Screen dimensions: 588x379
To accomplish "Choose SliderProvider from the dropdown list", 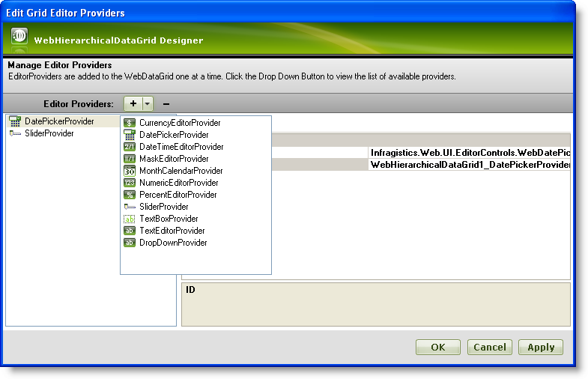I will [164, 207].
